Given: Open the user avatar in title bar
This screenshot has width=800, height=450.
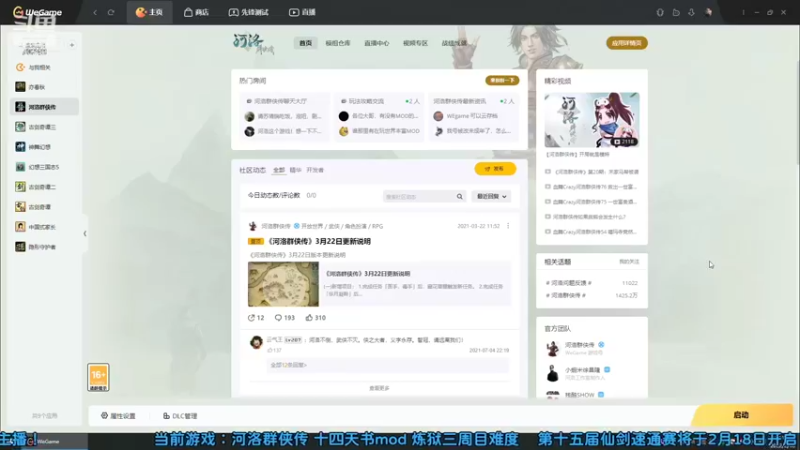Looking at the screenshot, I should (x=708, y=12).
